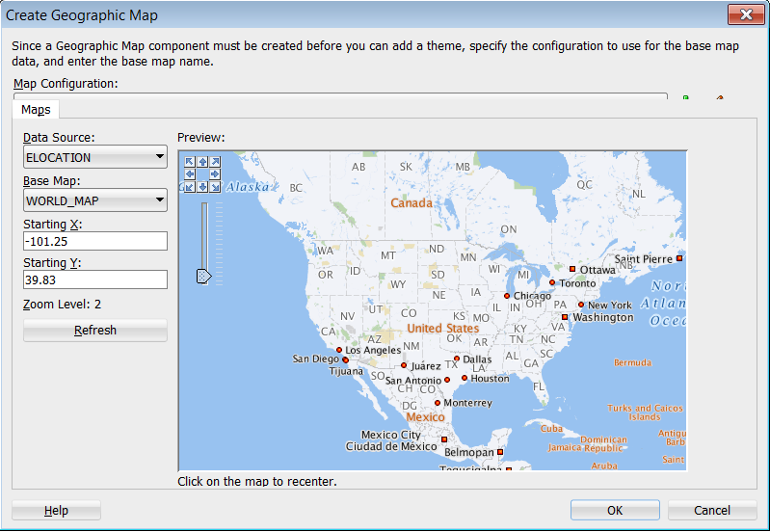Click the top of the zoom slider track
This screenshot has height=532, width=770.
[204, 205]
